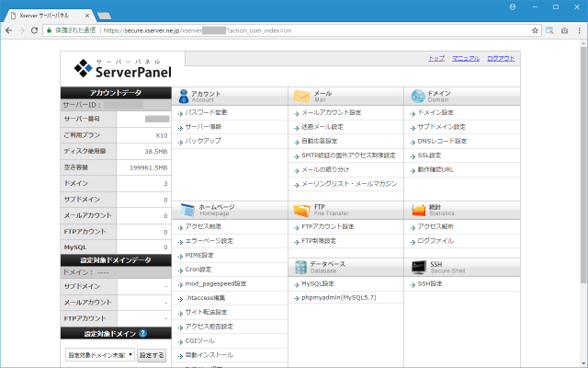Open パスワード変更 under Account
This screenshot has width=588, height=368.
point(206,112)
